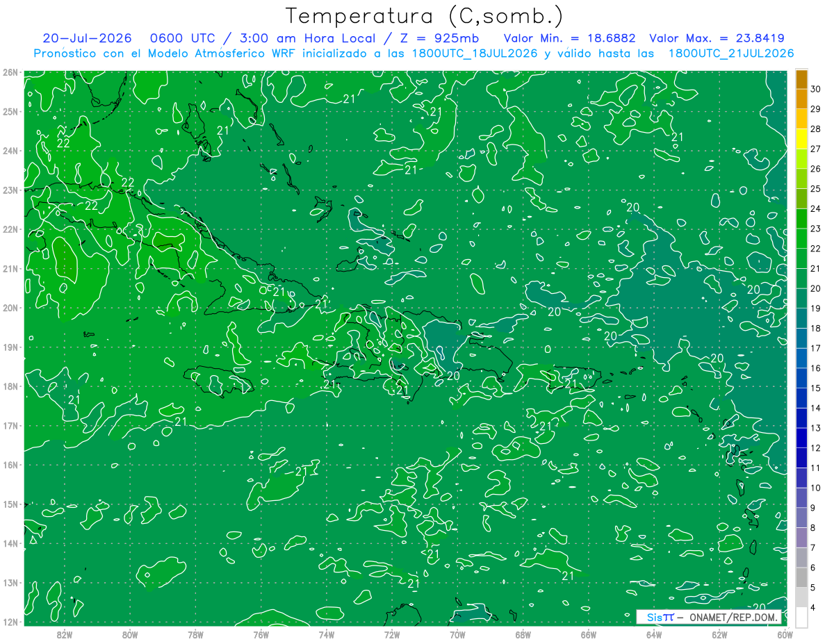Click the "19" value on the color legend
The width and height of the screenshot is (834, 644).
(815, 308)
